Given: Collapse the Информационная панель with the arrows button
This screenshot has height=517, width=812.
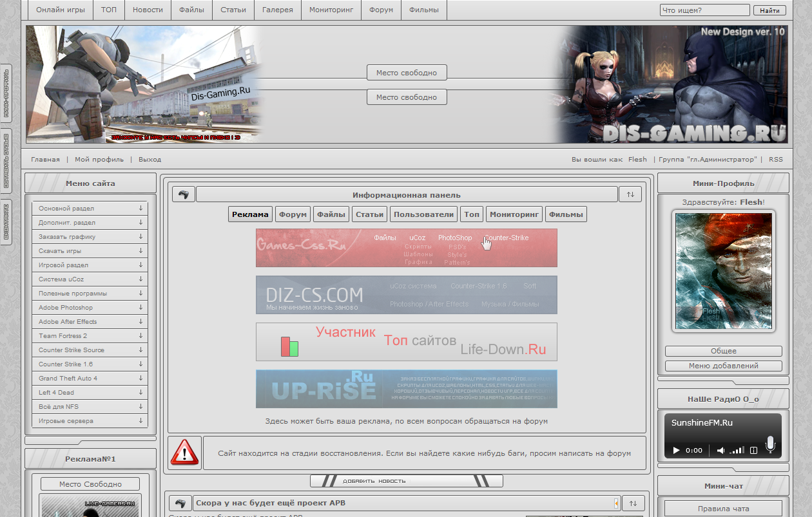Looking at the screenshot, I should click(x=630, y=194).
